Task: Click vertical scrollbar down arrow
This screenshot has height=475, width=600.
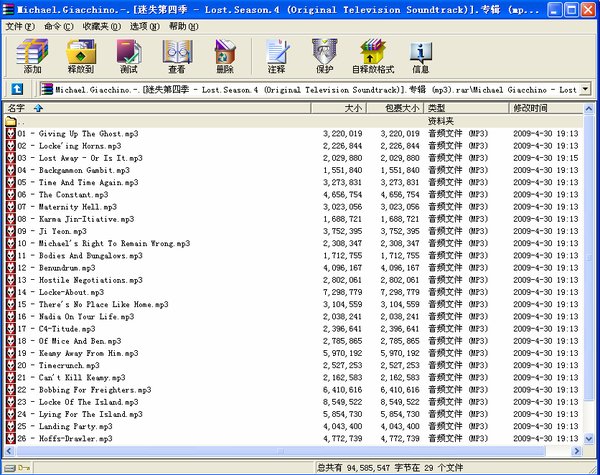Action: [x=589, y=439]
